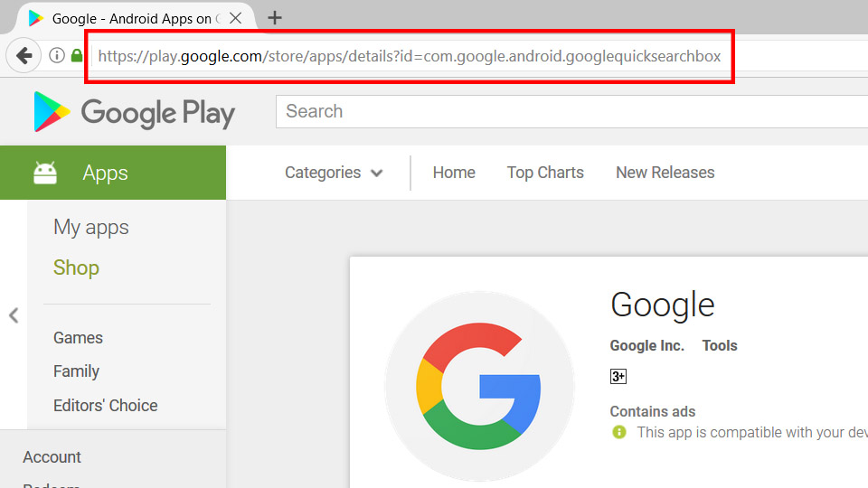Open the green Apps section button

113,173
